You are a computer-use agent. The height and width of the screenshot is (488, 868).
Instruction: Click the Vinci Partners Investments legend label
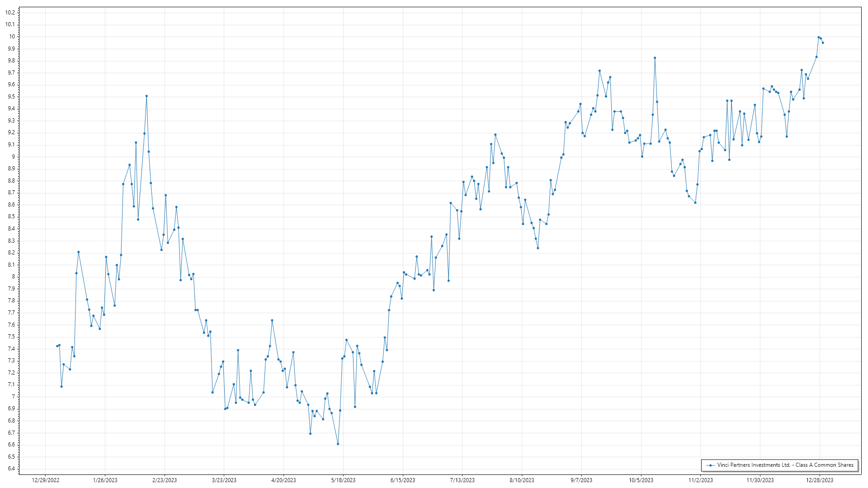785,465
